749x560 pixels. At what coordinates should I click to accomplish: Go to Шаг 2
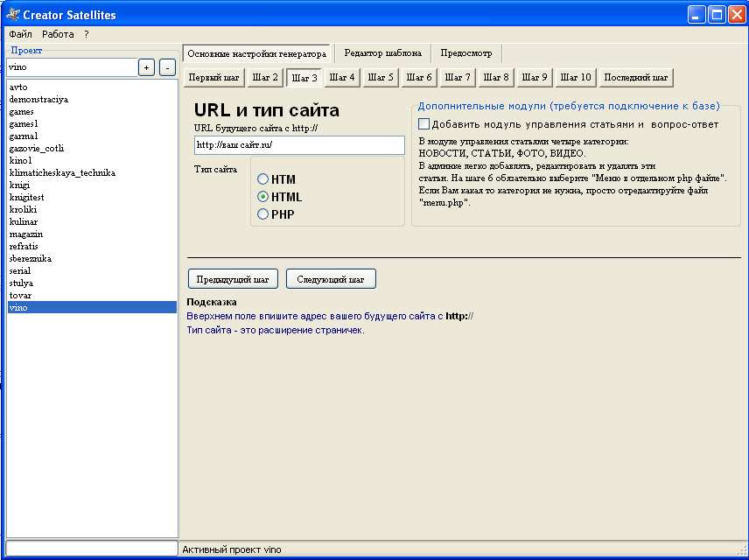coord(265,77)
